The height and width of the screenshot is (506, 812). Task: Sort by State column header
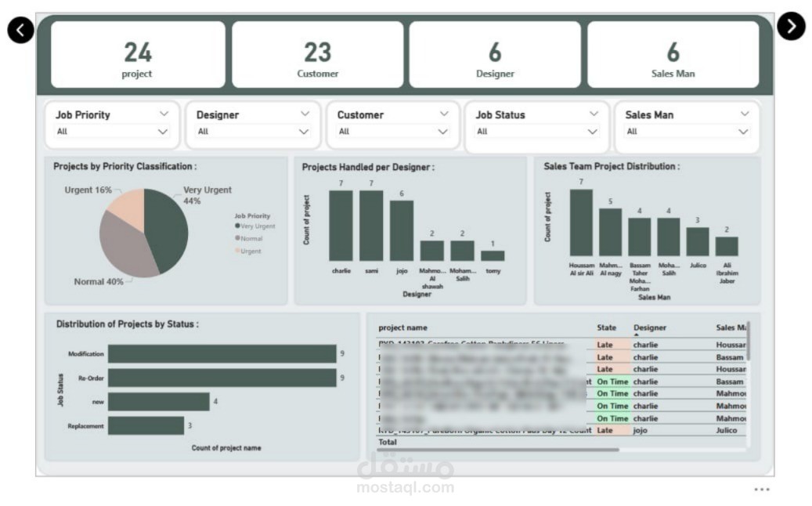click(606, 327)
